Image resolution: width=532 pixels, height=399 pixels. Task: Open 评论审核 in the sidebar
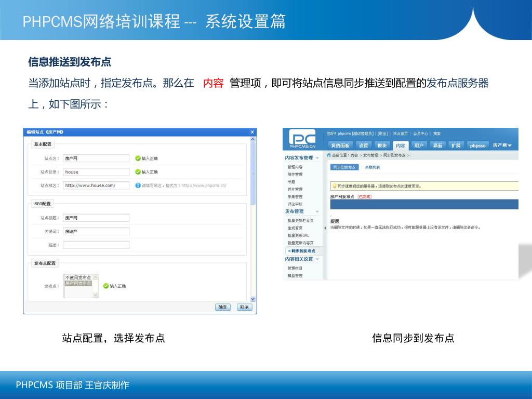point(295,204)
